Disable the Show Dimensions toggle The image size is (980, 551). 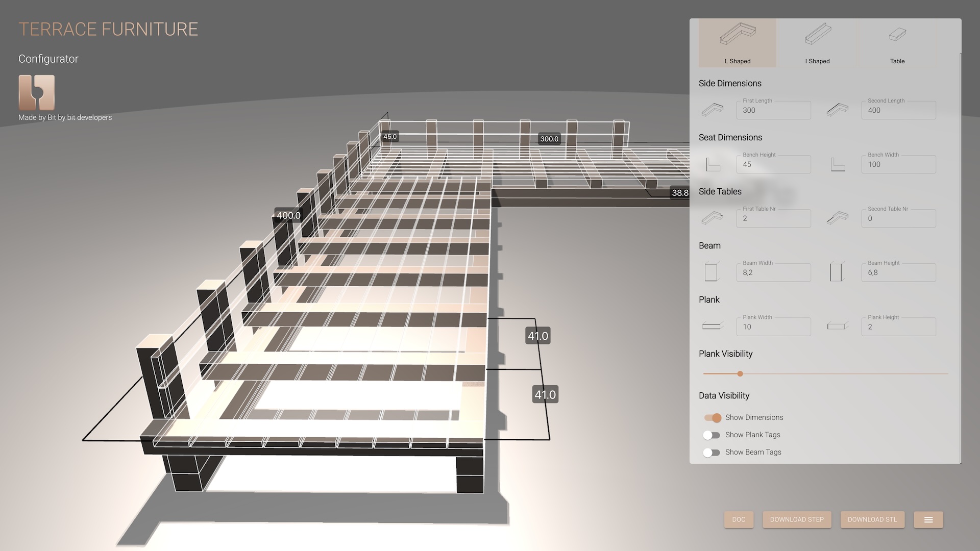pos(713,418)
